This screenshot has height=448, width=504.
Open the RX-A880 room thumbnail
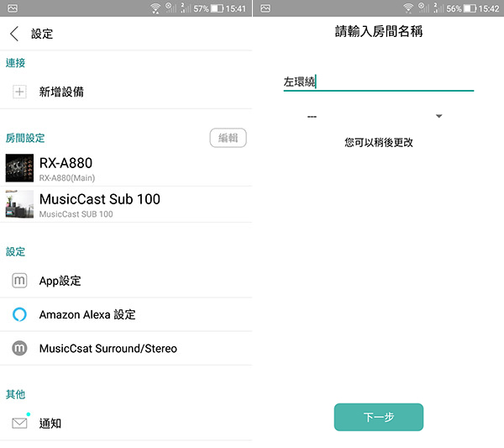[19, 168]
